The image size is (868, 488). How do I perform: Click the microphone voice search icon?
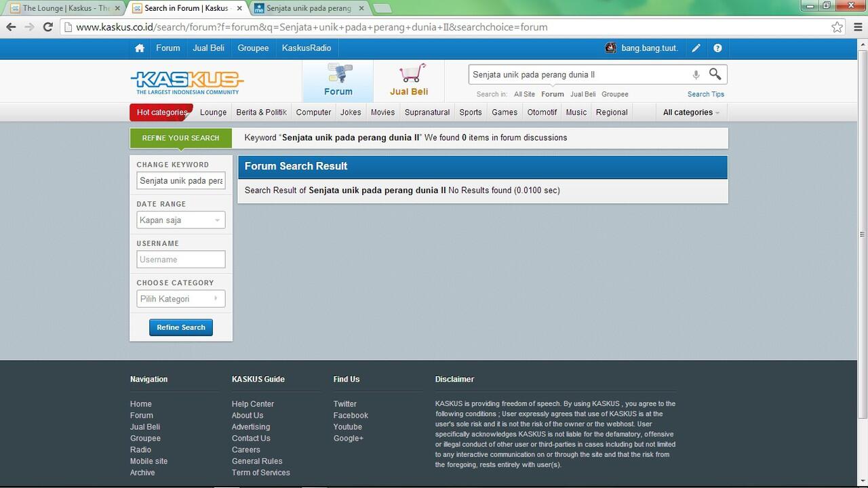pyautogui.click(x=696, y=75)
